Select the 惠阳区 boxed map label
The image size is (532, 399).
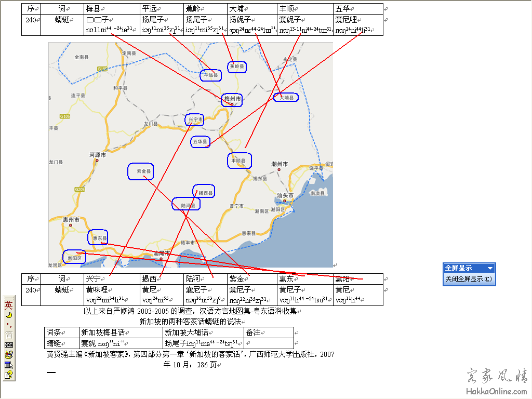coord(74,257)
